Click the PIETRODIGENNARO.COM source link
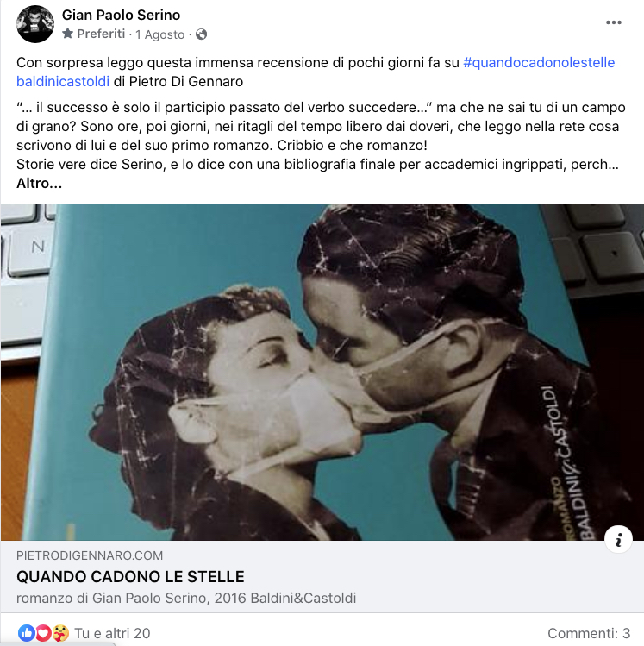The image size is (644, 646). coord(90,555)
